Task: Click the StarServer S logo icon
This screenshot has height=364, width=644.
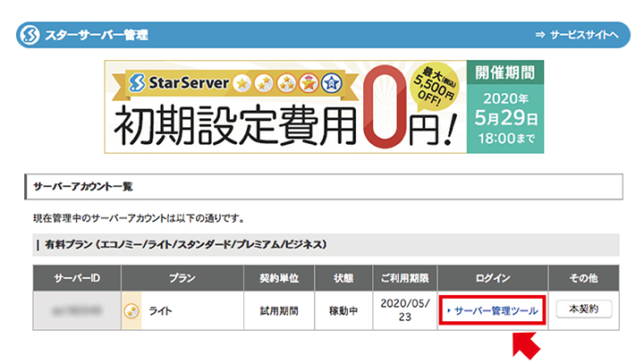Action: (x=30, y=35)
